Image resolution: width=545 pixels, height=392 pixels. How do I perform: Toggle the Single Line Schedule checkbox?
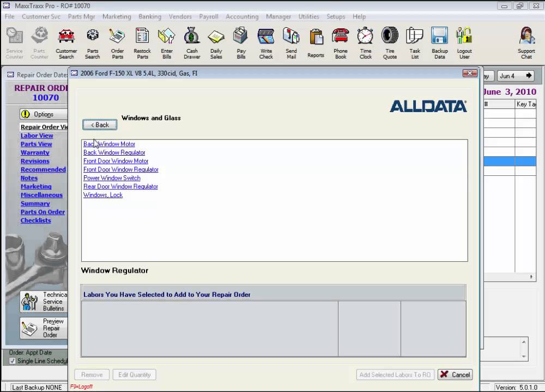point(13,361)
